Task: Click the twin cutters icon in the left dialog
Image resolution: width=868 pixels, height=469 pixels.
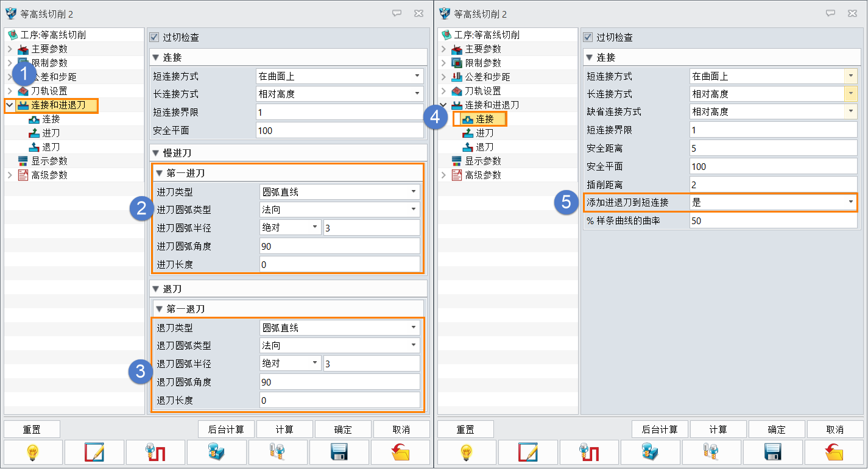Action: (277, 453)
